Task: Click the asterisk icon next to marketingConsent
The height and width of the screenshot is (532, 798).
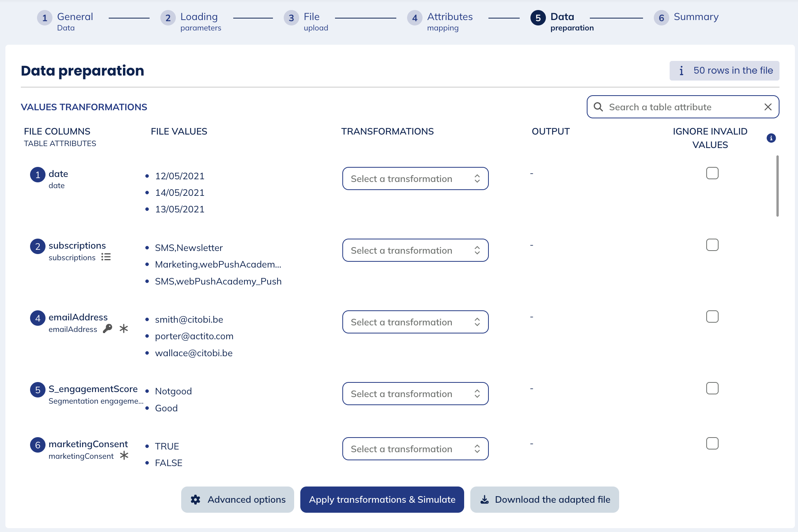Action: (124, 456)
